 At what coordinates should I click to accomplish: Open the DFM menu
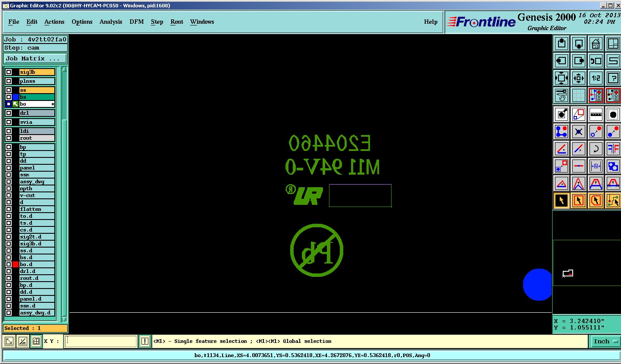coord(137,22)
